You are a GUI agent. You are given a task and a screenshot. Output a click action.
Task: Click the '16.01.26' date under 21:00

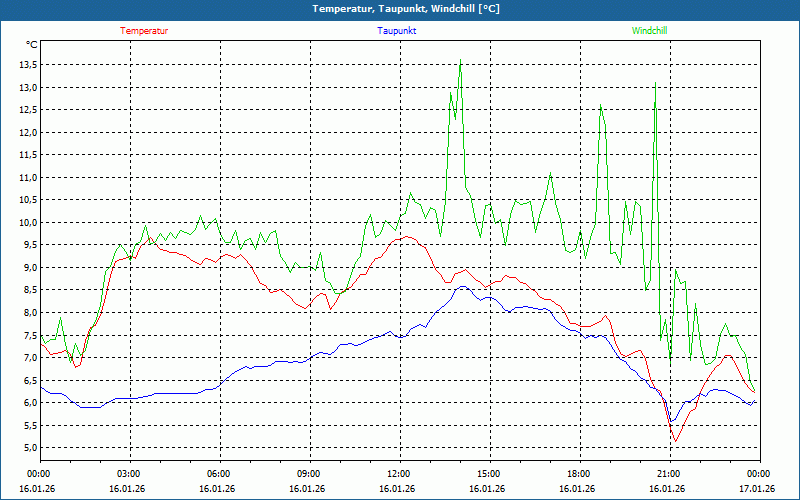point(667,488)
